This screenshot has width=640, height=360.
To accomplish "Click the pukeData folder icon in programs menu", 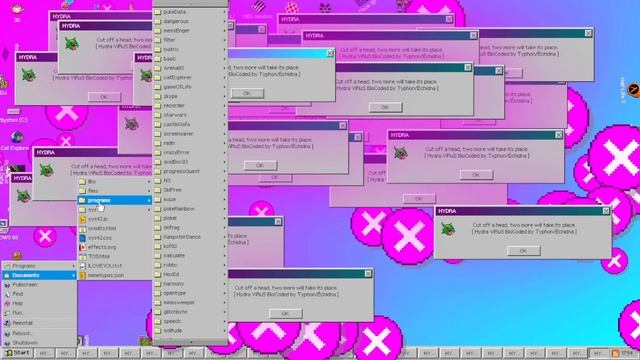I will click(158, 12).
